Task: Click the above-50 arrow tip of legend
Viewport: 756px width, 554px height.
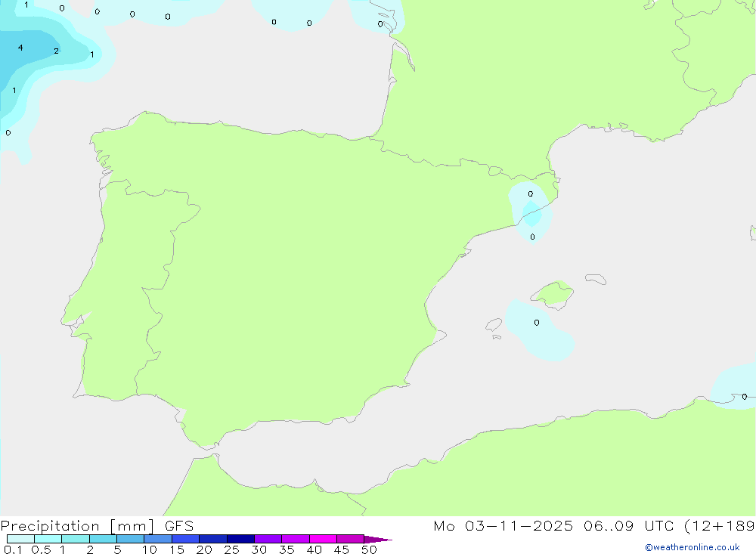Action: [x=377, y=539]
